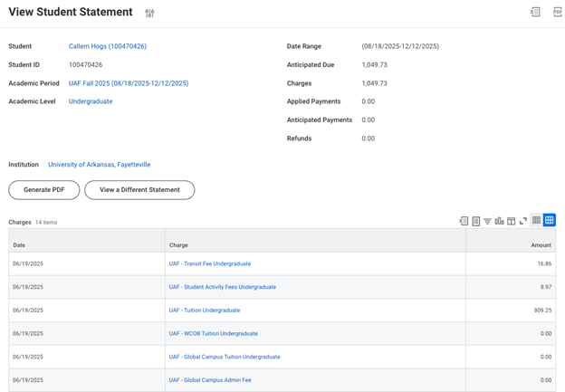Open the University of Arkansas, Fayetteville link
This screenshot has width=565, height=392.
point(100,164)
